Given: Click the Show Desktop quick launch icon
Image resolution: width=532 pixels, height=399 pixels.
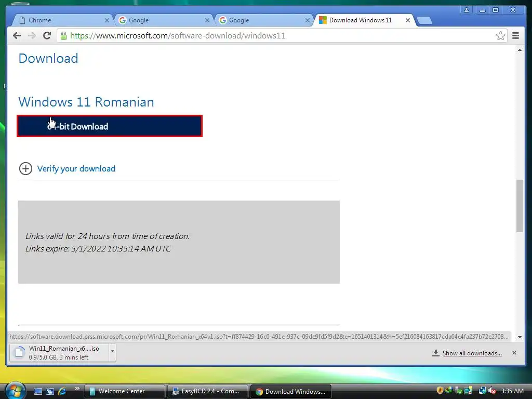Looking at the screenshot, I should tap(37, 392).
